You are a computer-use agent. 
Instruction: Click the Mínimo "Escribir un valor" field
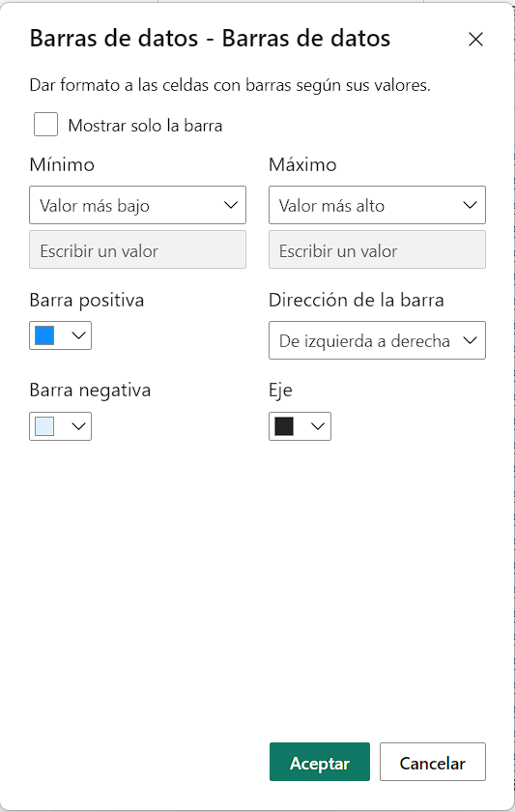(x=137, y=249)
